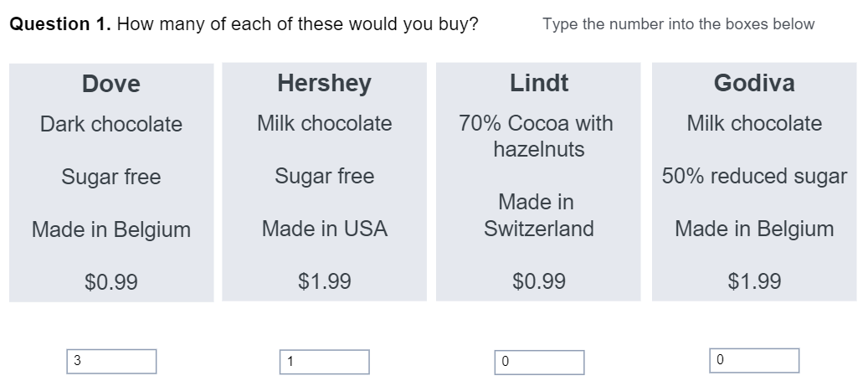The height and width of the screenshot is (381, 868).
Task: Click '70% Cocoa with hazelnuts' description
Action: (x=536, y=136)
